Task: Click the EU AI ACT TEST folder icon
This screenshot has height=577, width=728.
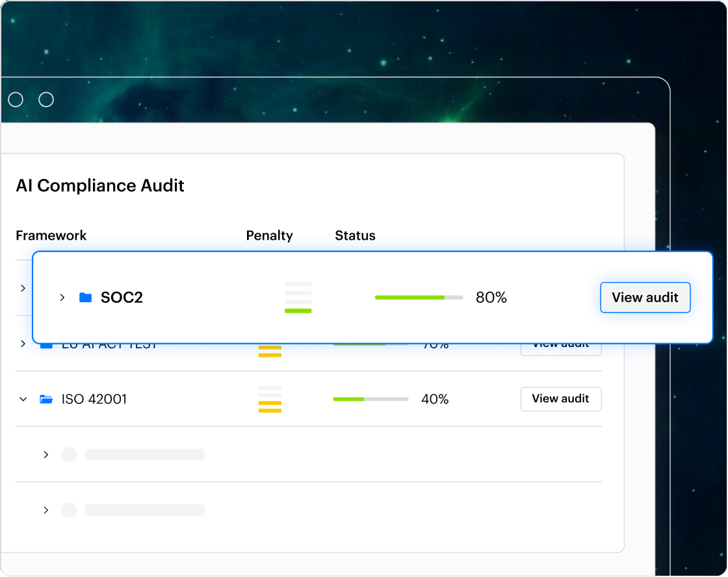Action: (45, 344)
